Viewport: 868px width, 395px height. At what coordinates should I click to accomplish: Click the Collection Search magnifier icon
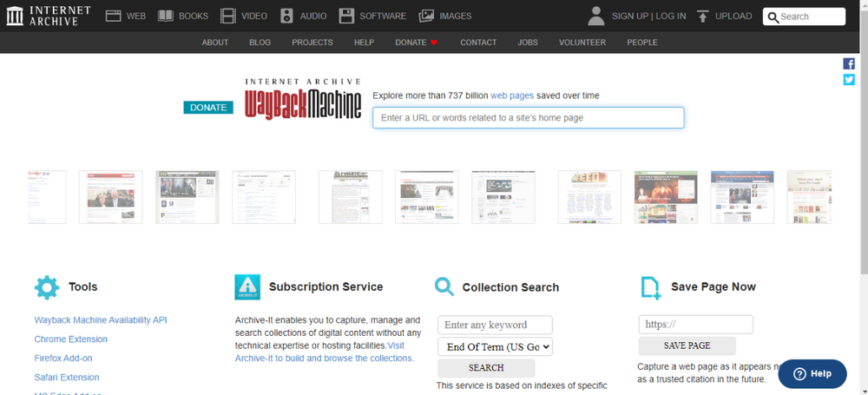[x=444, y=286]
